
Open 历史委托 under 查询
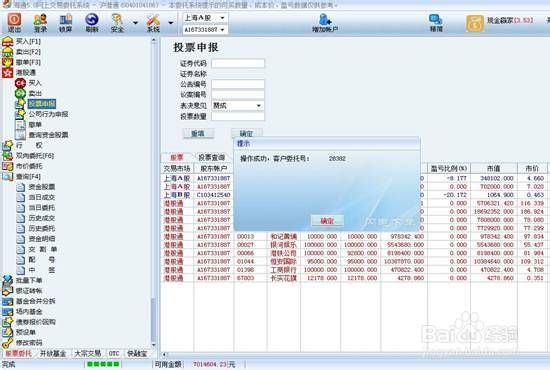point(41,229)
